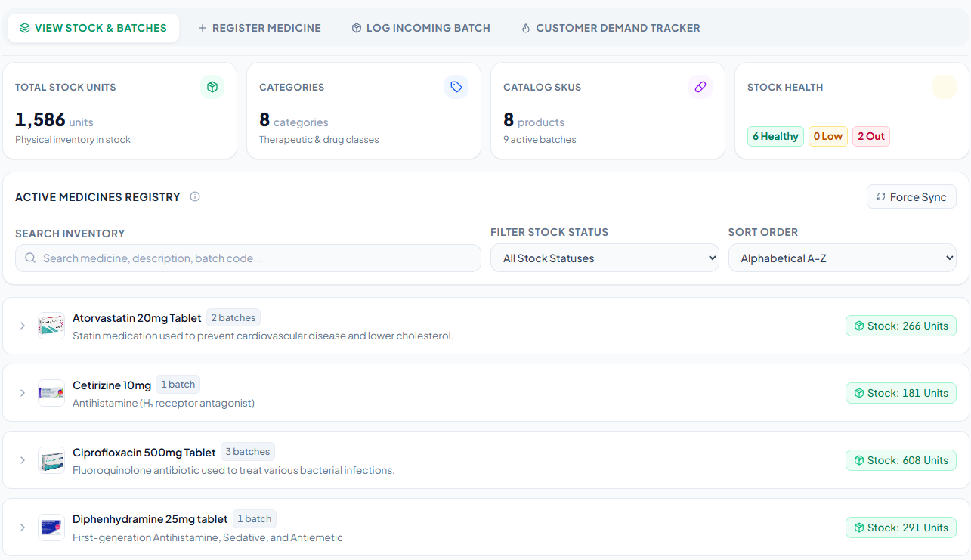Click the Atorvastatin medicine thumbnail
Screen dimensions: 971x560
(x=51, y=326)
